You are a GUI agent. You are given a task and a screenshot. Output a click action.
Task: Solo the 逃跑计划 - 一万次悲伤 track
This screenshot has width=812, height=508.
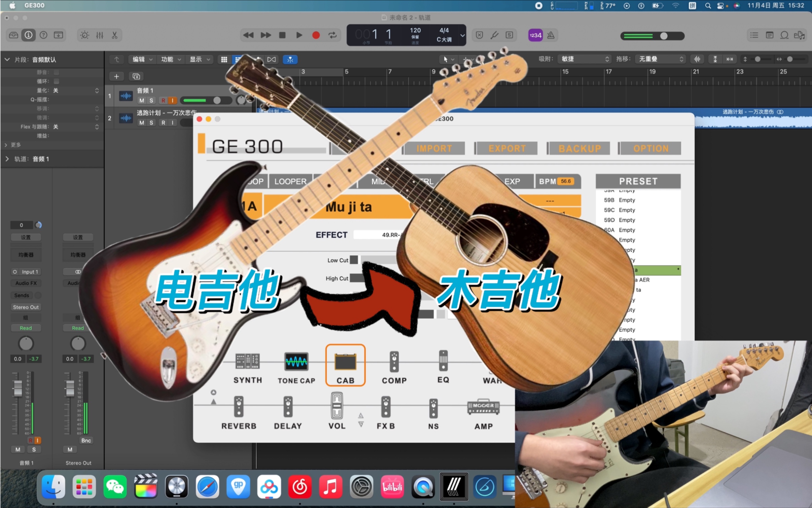point(151,122)
